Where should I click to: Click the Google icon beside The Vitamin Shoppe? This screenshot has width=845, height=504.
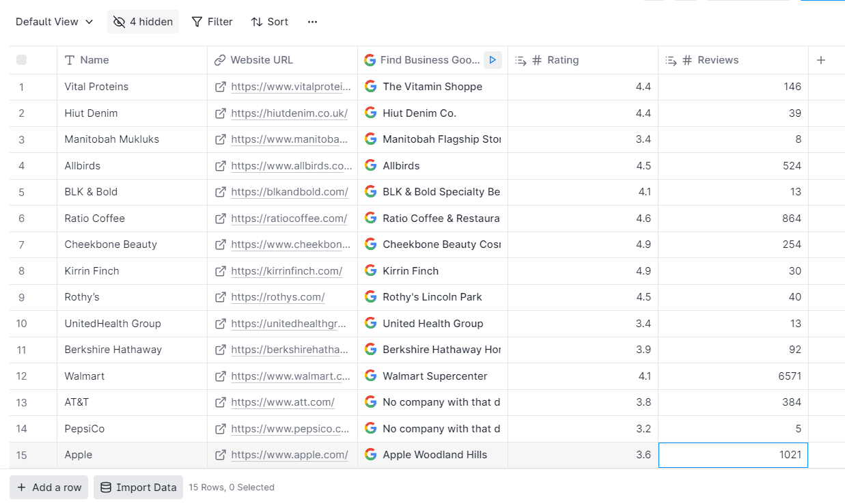[371, 86]
